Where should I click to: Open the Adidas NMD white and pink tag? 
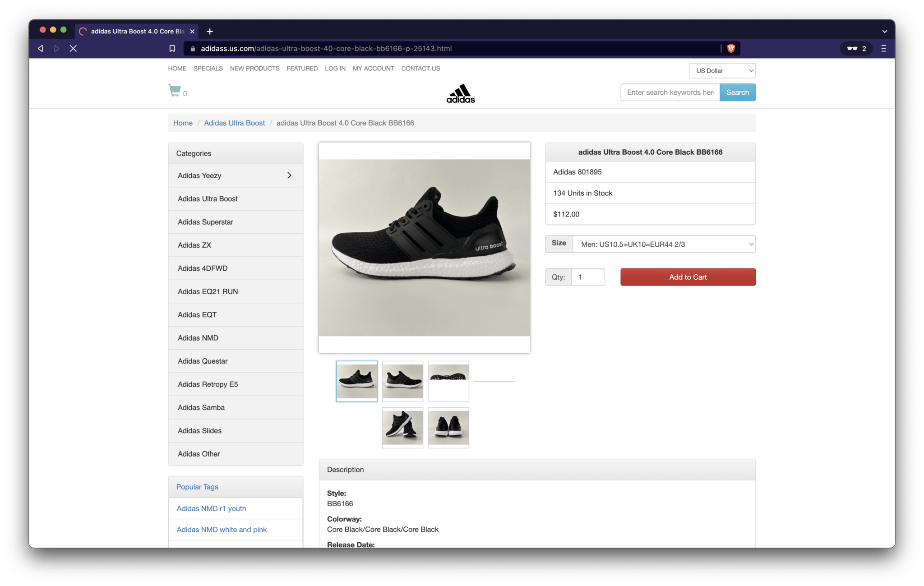(x=222, y=529)
